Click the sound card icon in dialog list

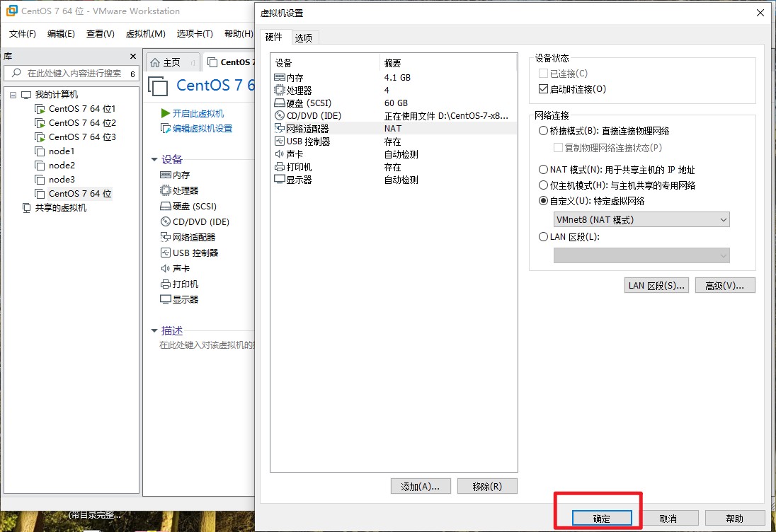click(280, 154)
